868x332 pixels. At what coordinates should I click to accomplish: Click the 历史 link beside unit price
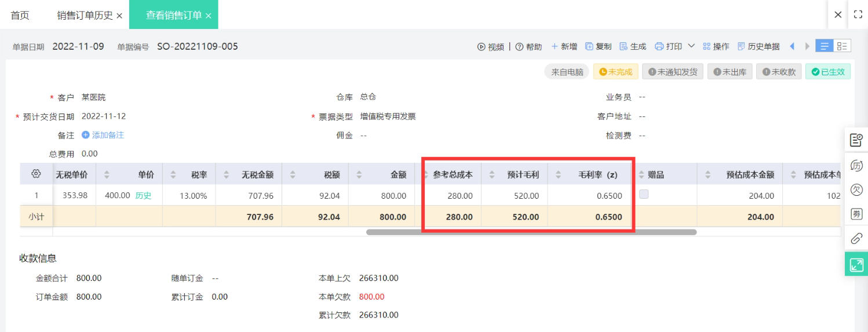click(143, 196)
